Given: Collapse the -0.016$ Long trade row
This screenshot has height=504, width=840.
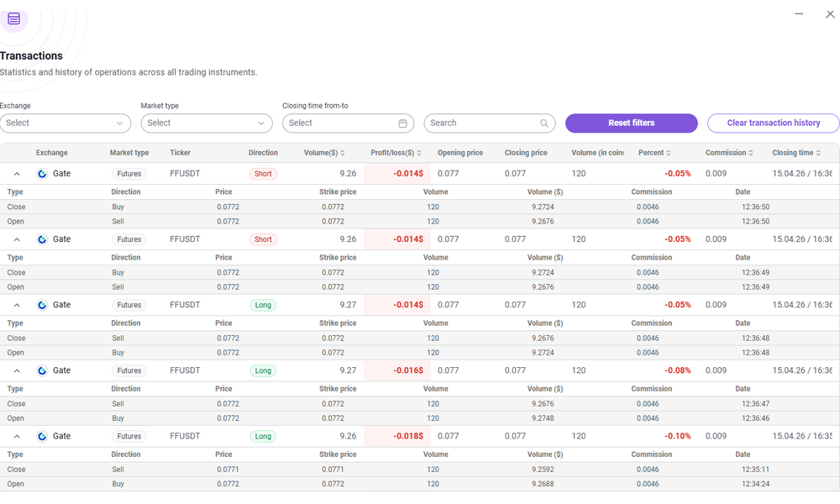Looking at the screenshot, I should pos(17,370).
